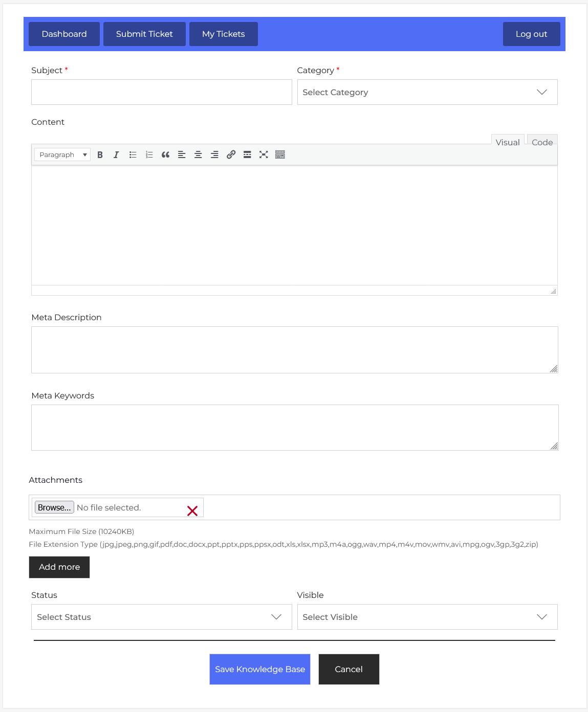Click into the Subject input field
The height and width of the screenshot is (712, 588).
pyautogui.click(x=161, y=93)
